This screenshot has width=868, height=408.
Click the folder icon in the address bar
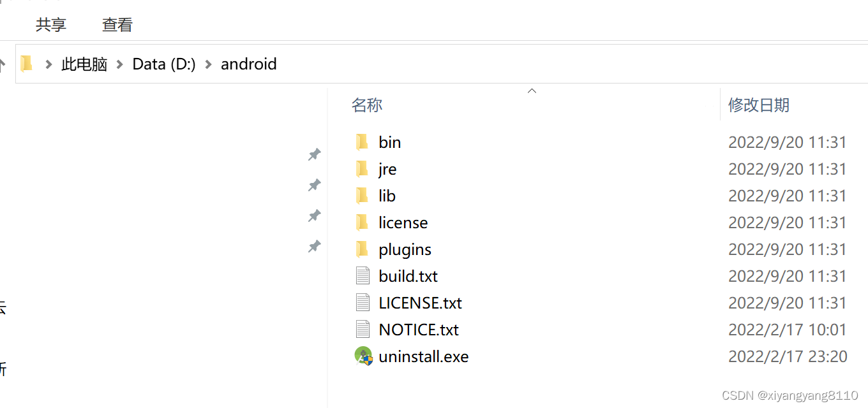tap(26, 64)
